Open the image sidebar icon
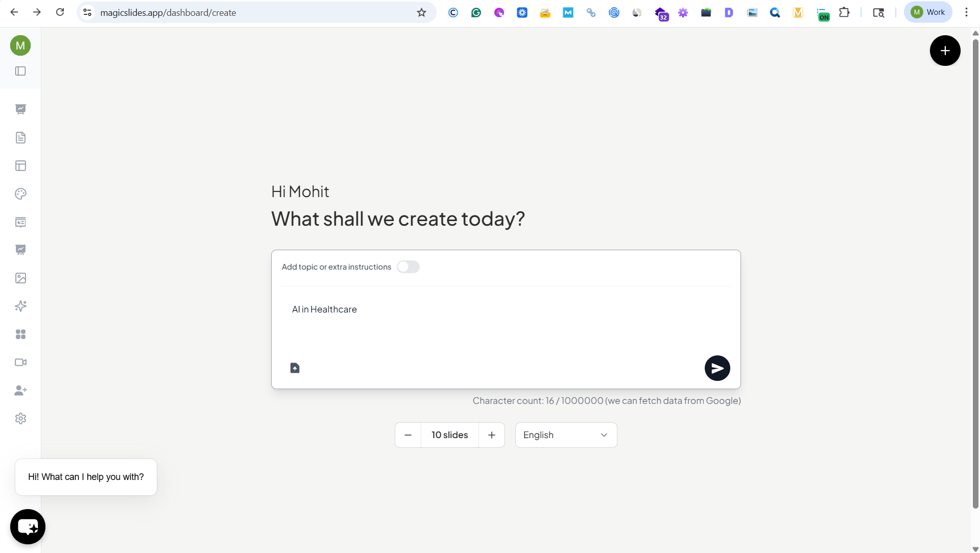 coord(20,278)
